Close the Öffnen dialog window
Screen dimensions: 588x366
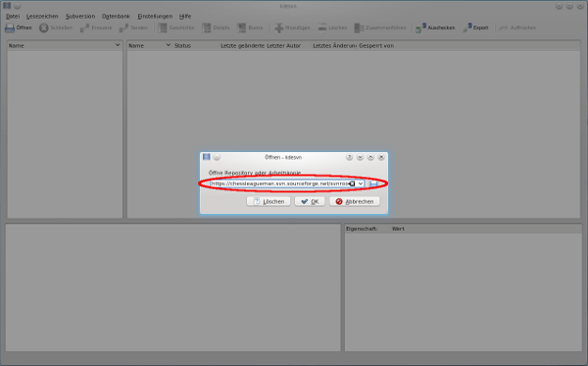coord(381,157)
